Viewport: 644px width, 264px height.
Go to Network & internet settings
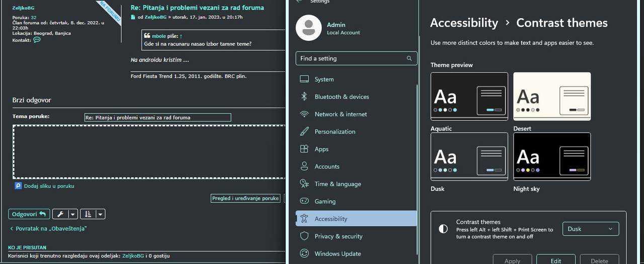(356, 114)
